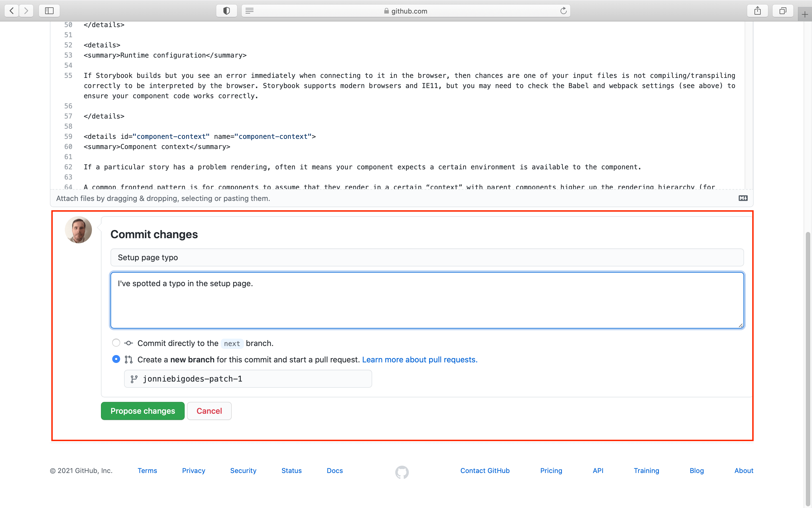Open a new tab with plus icon
The height and width of the screenshot is (508, 812).
805,14
